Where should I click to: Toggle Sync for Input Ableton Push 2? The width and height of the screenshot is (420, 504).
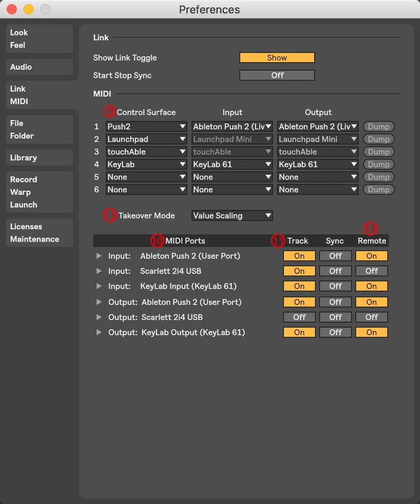336,256
